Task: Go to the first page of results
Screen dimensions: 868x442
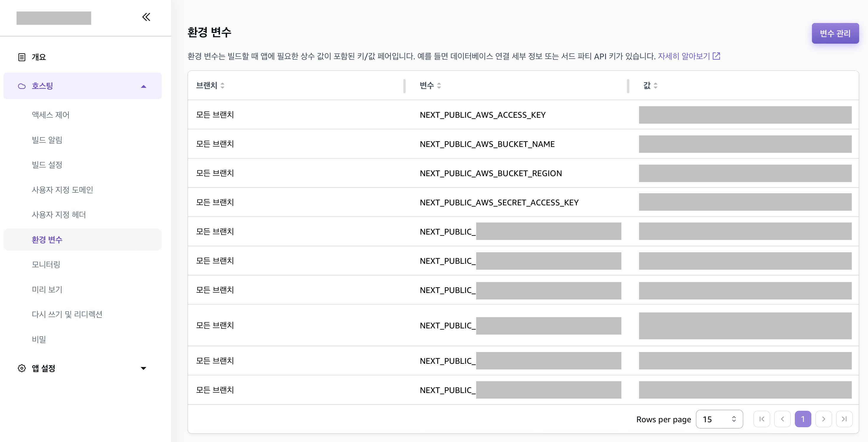Action: [761, 419]
